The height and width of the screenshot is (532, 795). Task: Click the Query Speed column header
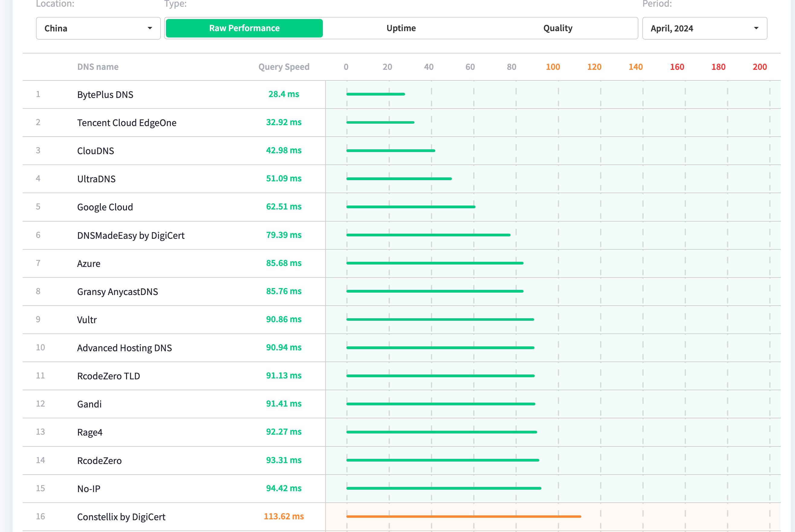click(284, 67)
